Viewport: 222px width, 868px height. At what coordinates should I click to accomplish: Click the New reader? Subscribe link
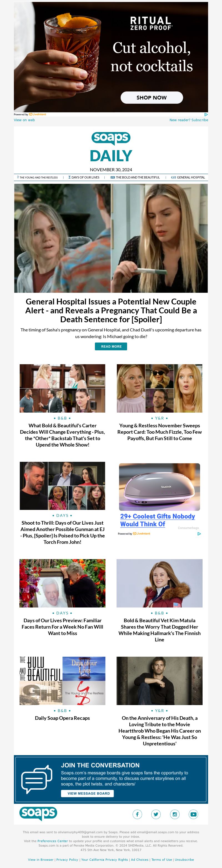coord(189,120)
